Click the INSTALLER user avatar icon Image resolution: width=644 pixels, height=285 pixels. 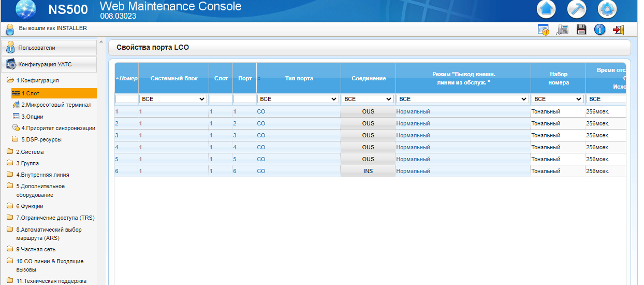tap(10, 30)
